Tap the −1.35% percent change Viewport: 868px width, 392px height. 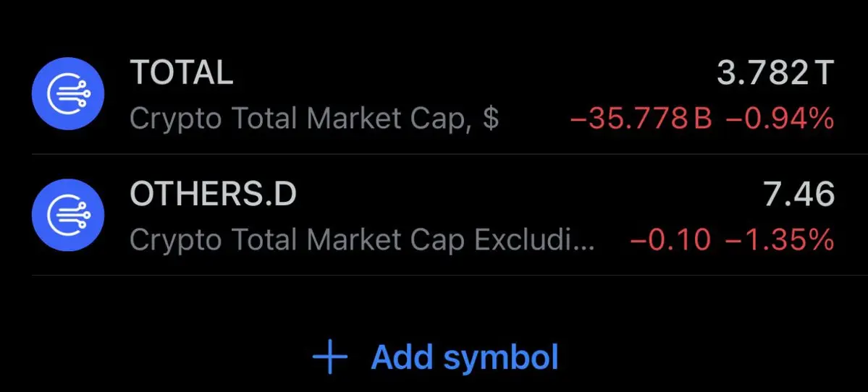pos(779,240)
